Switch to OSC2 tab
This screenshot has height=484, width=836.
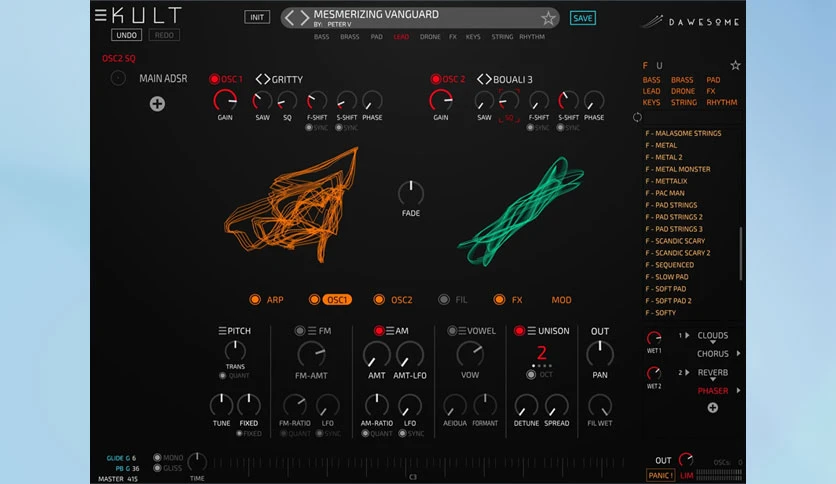point(401,300)
